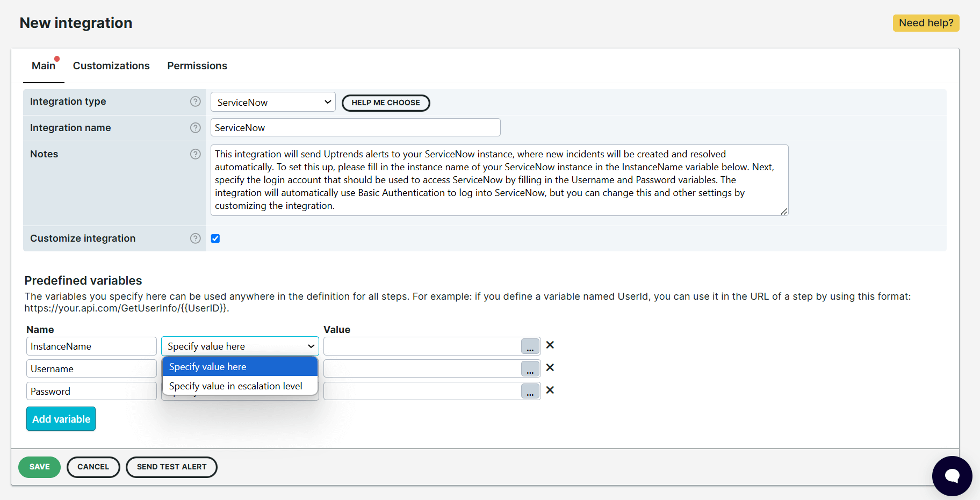
Task: Cancel the integration setup
Action: pos(93,467)
